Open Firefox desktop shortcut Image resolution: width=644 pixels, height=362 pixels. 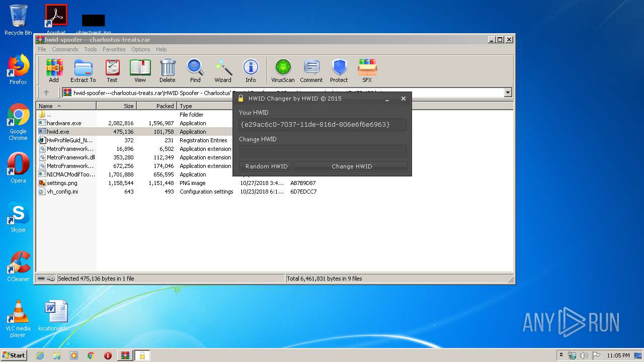coord(18,70)
